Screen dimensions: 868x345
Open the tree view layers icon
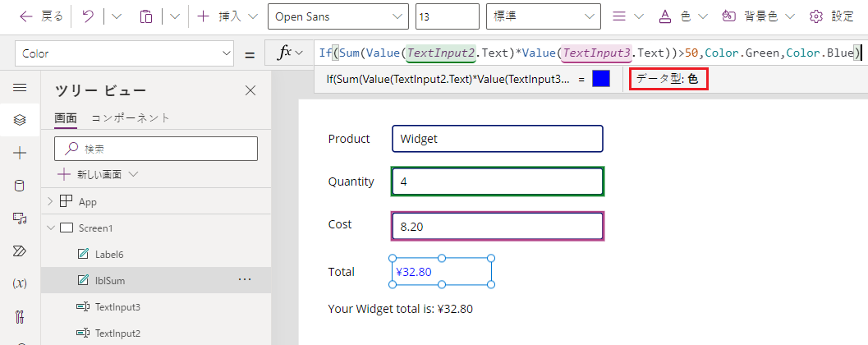20,120
